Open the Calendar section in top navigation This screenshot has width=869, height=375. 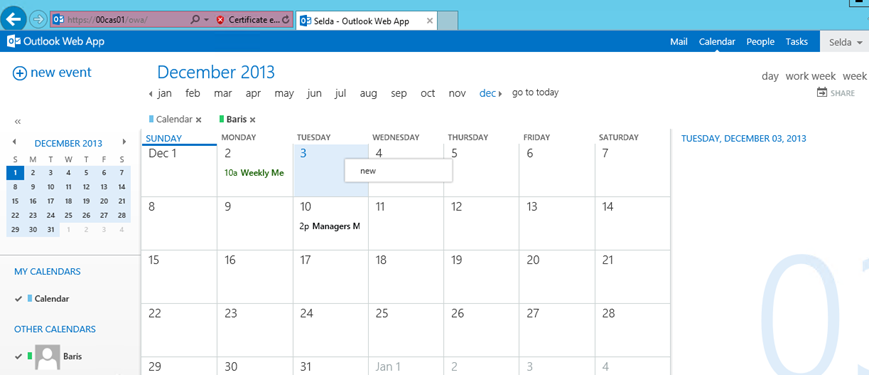click(x=717, y=42)
